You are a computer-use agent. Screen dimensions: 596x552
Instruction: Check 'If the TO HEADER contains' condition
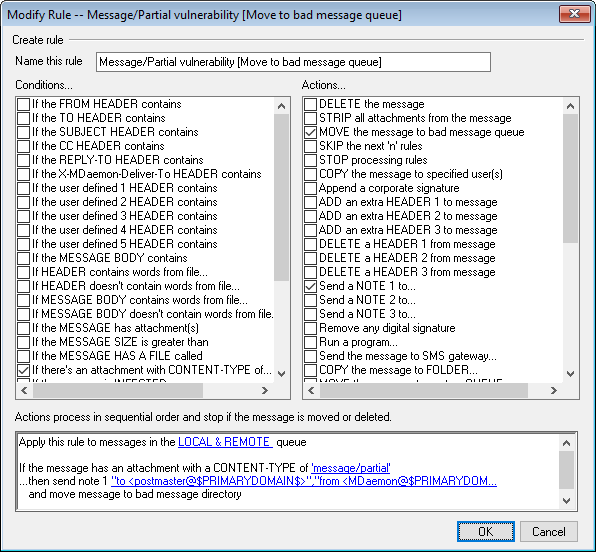click(x=24, y=118)
